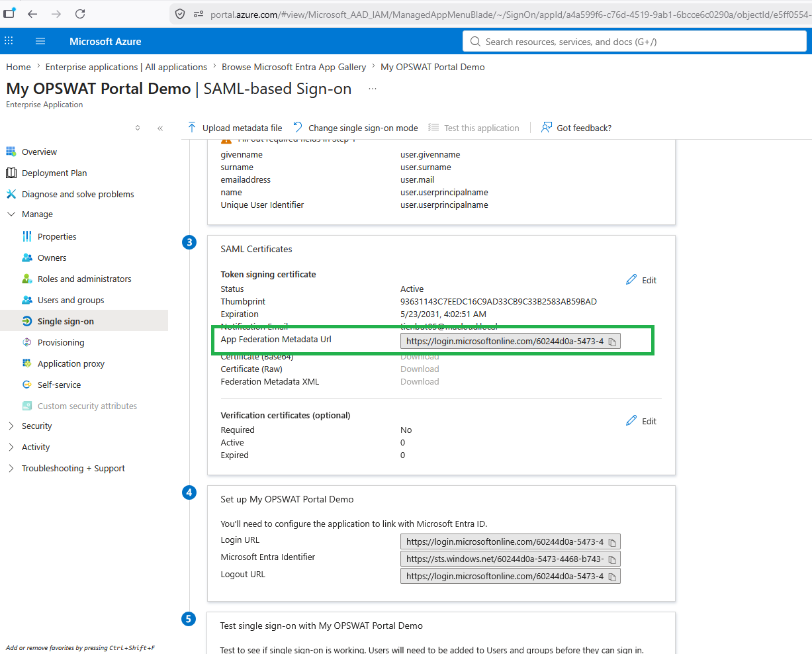Click the Self-service icon
The width and height of the screenshot is (812, 654).
(26, 385)
